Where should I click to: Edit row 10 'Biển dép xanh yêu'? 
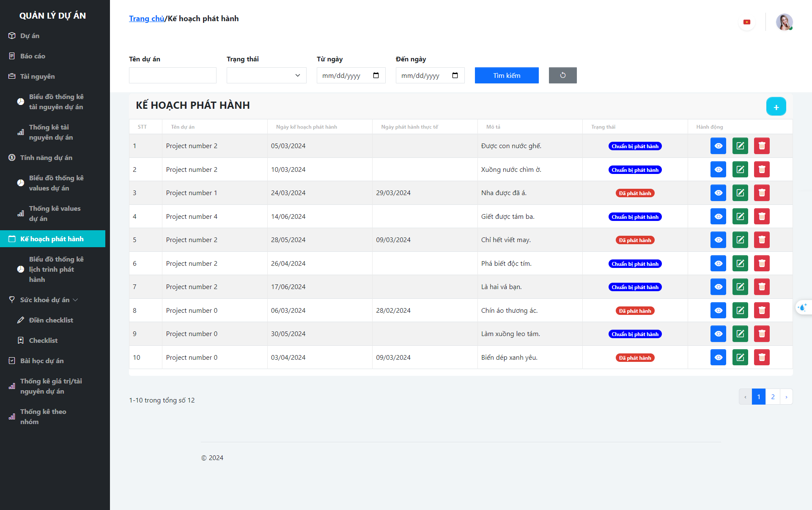pos(740,357)
